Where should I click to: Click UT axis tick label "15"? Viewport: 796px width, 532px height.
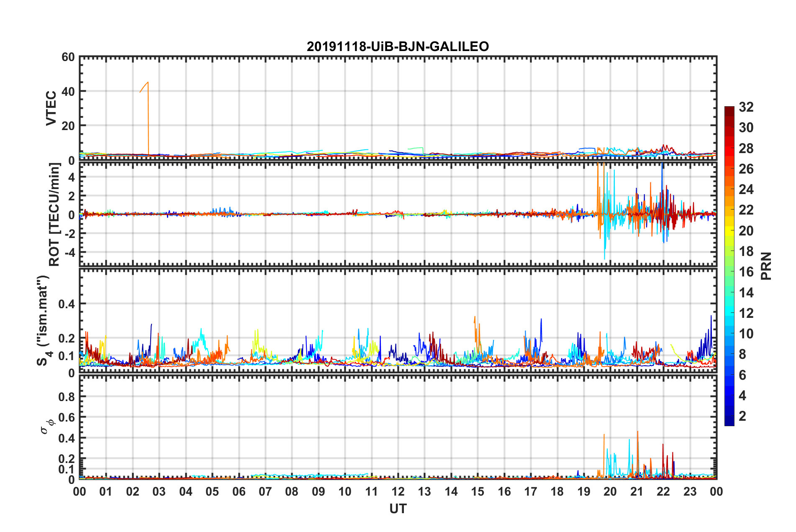[x=478, y=491]
